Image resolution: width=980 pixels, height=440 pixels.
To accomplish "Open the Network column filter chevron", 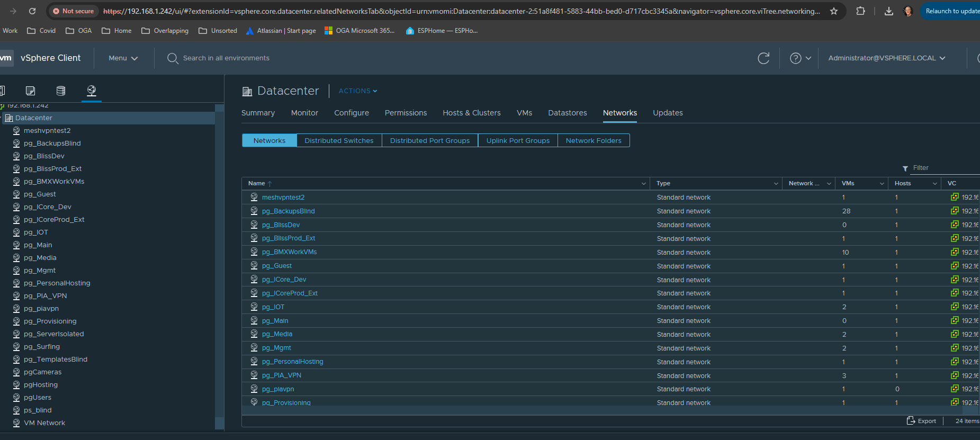I will (829, 184).
